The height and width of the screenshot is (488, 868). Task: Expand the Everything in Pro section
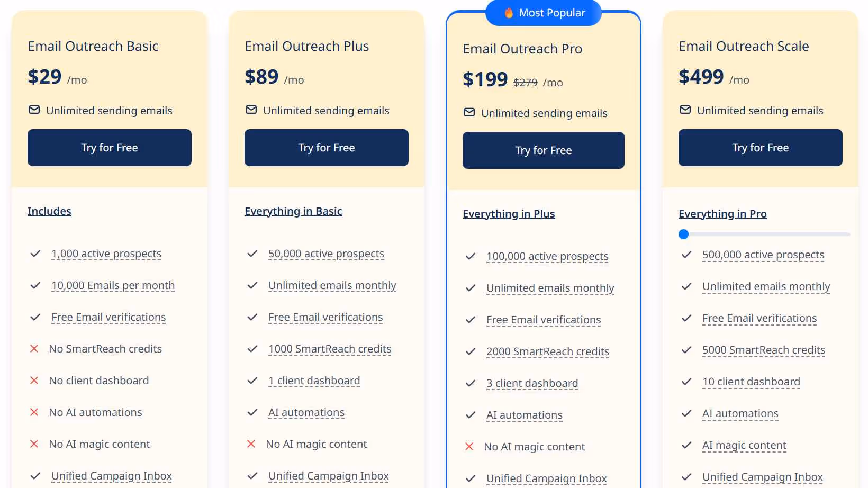pyautogui.click(x=722, y=213)
